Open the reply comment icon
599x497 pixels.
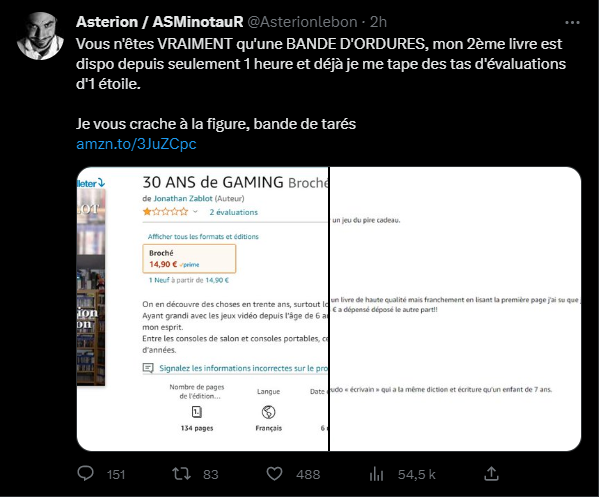click(x=85, y=473)
